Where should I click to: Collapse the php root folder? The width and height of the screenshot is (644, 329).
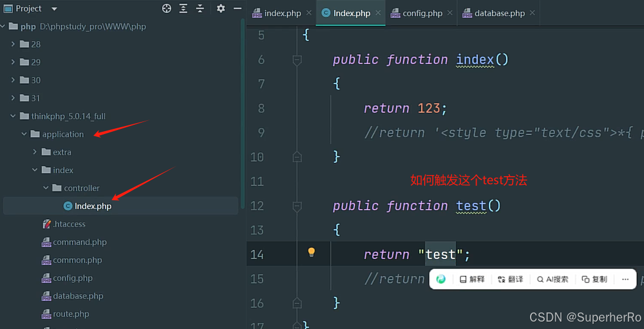coord(2,26)
